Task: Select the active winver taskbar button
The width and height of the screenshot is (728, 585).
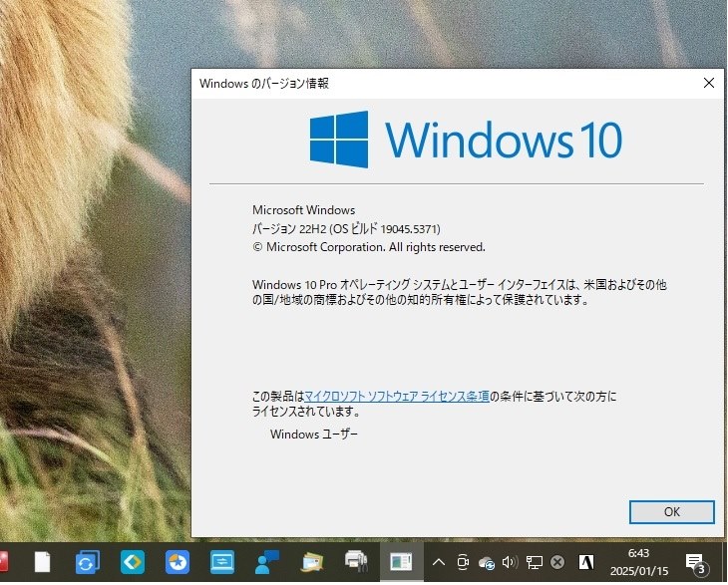Action: click(x=402, y=562)
